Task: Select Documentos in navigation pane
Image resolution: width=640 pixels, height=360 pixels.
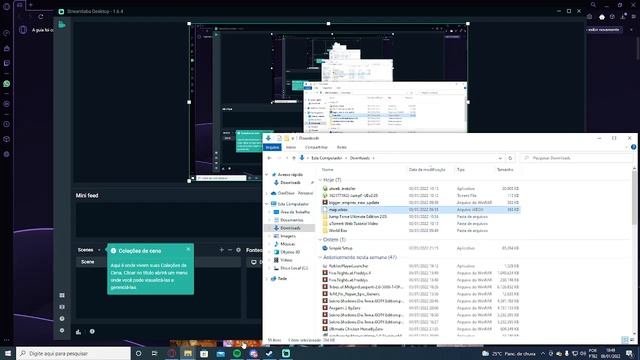Action: (288, 220)
